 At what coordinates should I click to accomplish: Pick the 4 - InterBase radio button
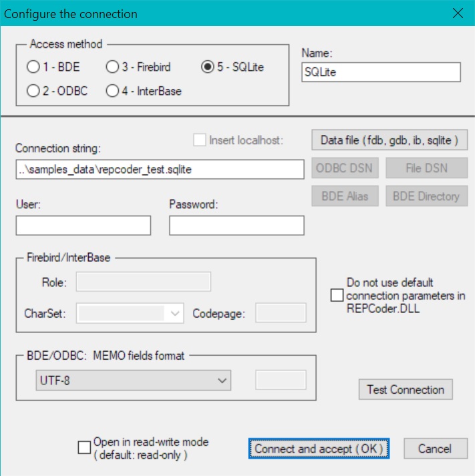pyautogui.click(x=112, y=91)
